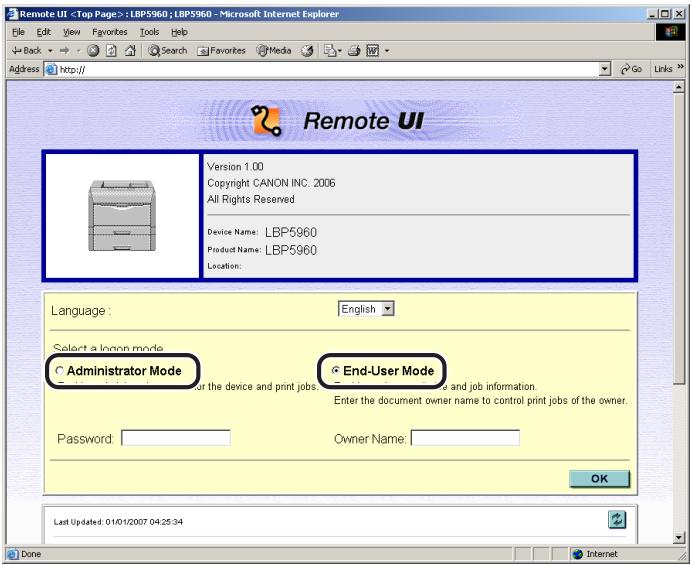The height and width of the screenshot is (565, 693).
Task: Click the Edit with Word icon
Action: [x=373, y=51]
